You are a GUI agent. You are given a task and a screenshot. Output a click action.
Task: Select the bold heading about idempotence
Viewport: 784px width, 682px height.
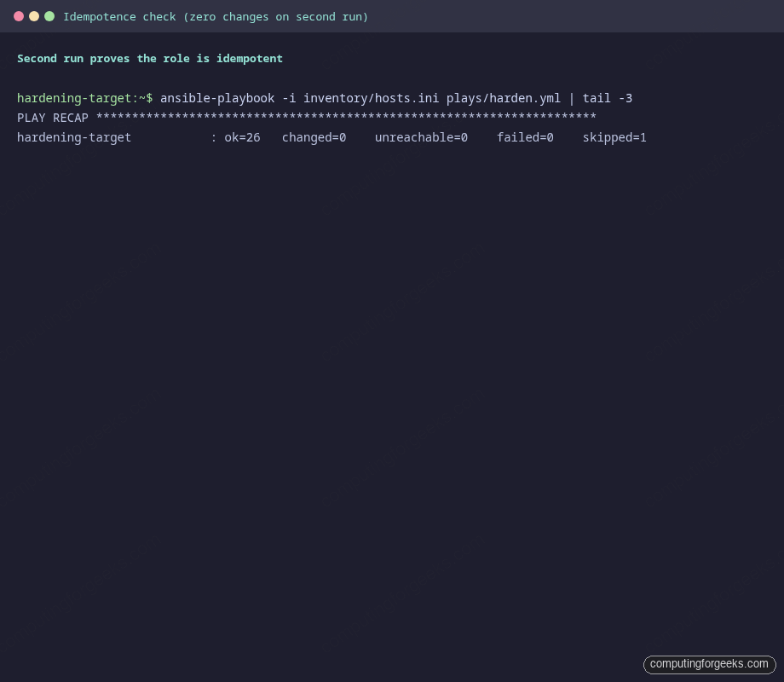tap(149, 58)
